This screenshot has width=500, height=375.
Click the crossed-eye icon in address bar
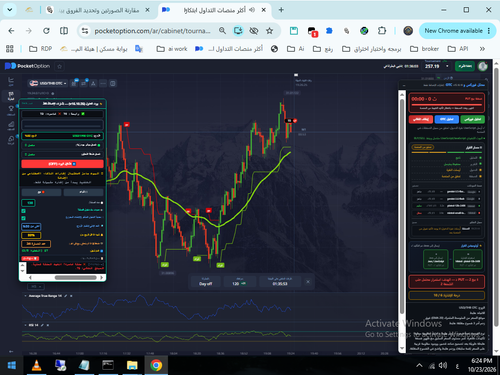pos(254,31)
